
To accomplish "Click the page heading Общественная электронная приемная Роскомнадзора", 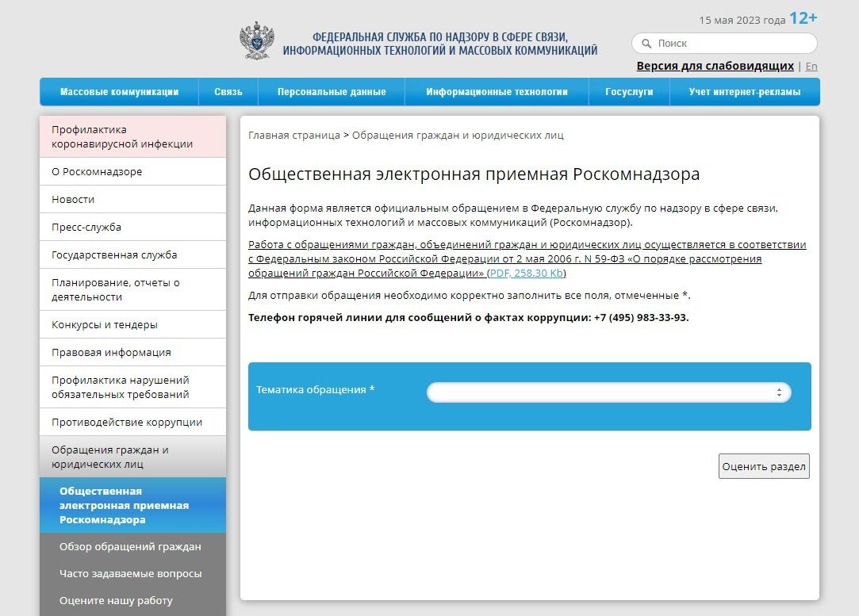I will 474,174.
